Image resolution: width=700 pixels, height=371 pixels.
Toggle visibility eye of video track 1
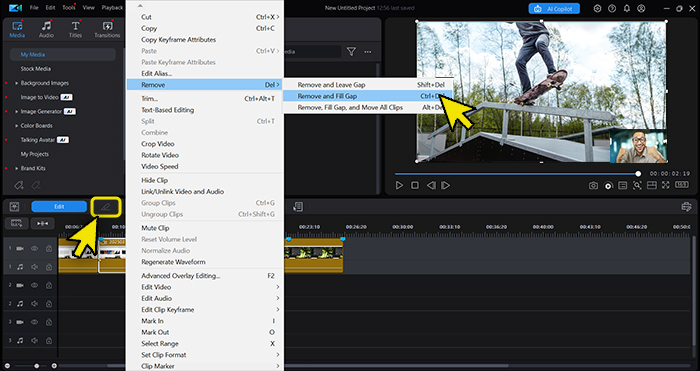pos(34,249)
